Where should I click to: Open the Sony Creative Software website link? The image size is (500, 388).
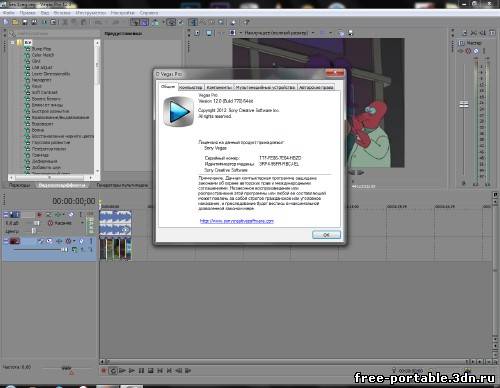click(237, 221)
